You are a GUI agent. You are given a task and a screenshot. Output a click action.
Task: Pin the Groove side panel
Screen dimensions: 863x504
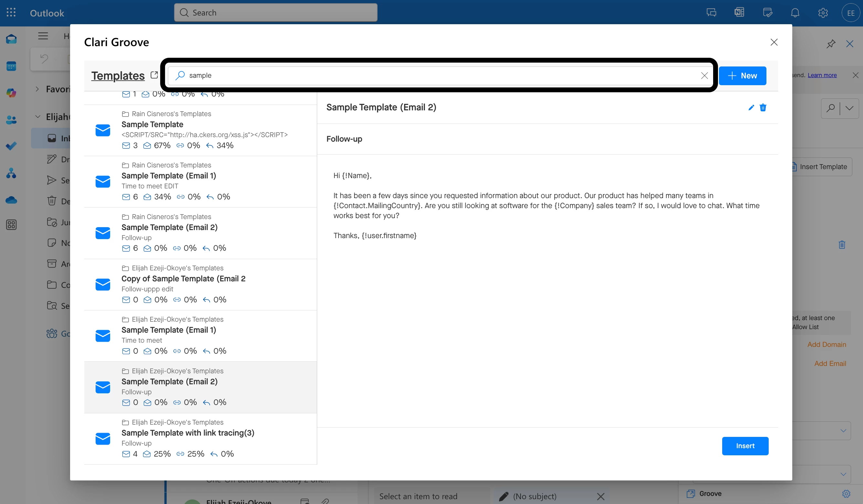830,44
